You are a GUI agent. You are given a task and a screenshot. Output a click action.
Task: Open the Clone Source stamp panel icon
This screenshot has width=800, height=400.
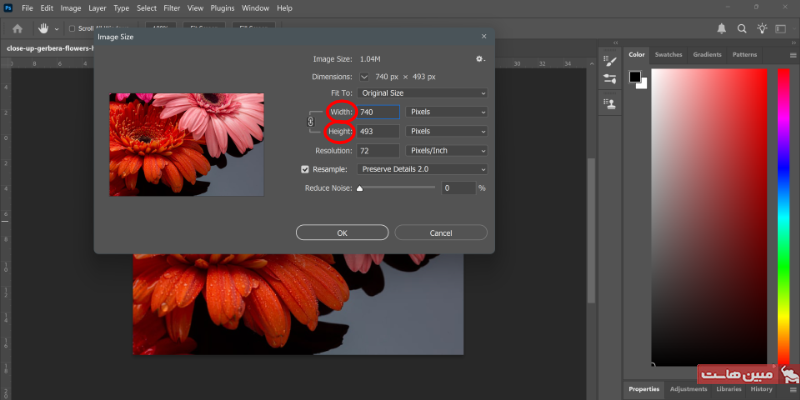click(609, 102)
